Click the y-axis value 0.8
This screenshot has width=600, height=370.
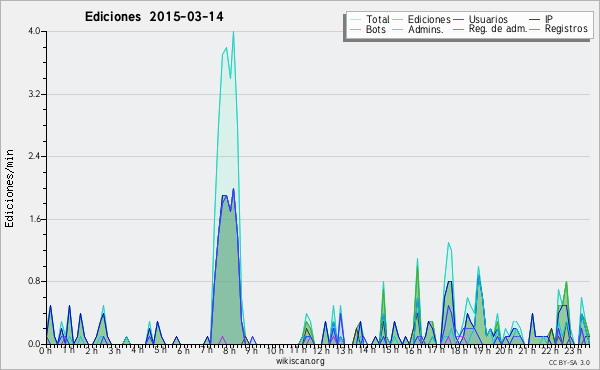[34, 282]
